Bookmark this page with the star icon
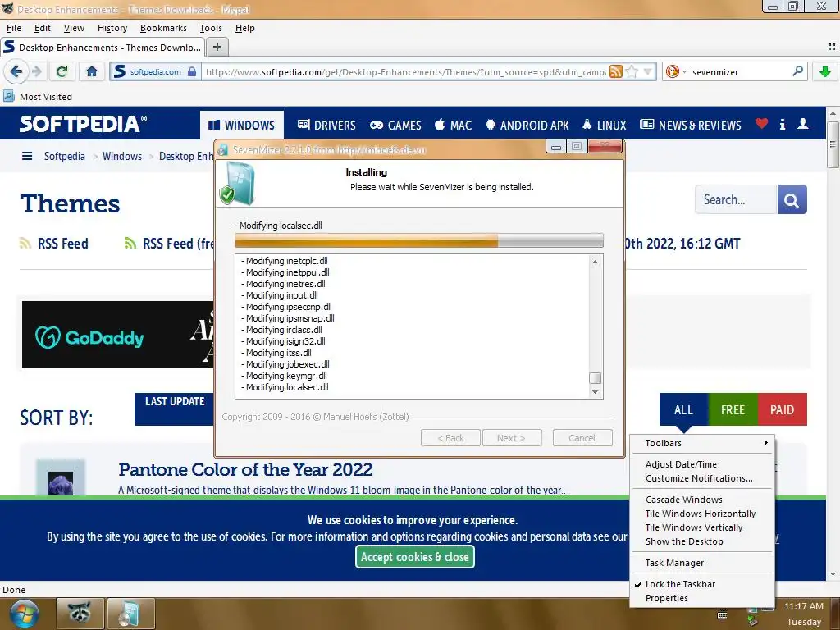This screenshot has width=840, height=630. tap(632, 71)
